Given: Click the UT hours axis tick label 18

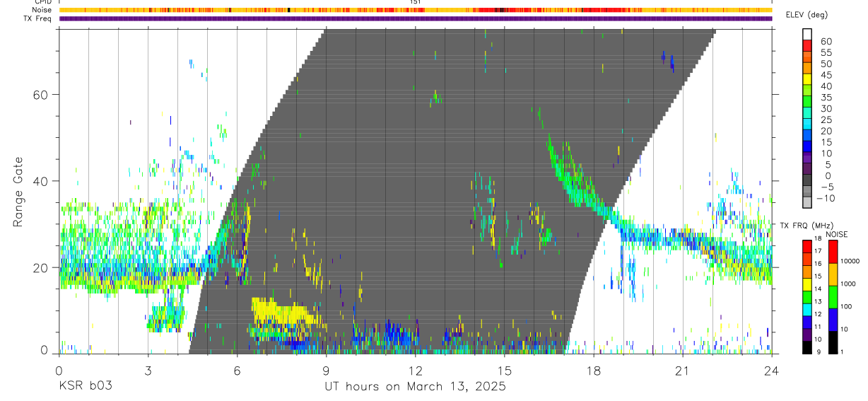Looking at the screenshot, I should click(x=594, y=371).
